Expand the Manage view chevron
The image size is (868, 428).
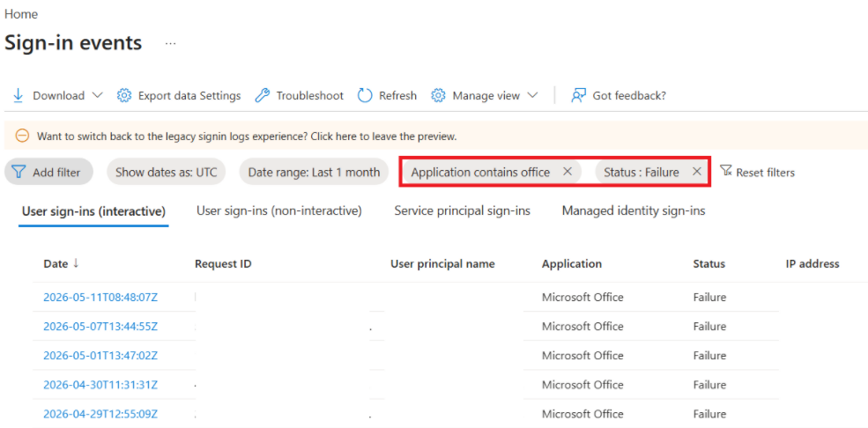coord(532,96)
